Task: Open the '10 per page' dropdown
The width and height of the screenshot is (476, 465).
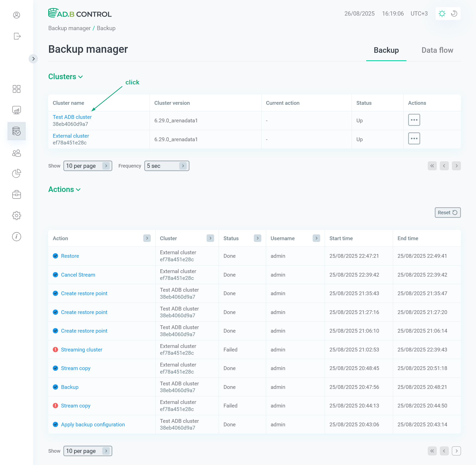Action: (87, 166)
